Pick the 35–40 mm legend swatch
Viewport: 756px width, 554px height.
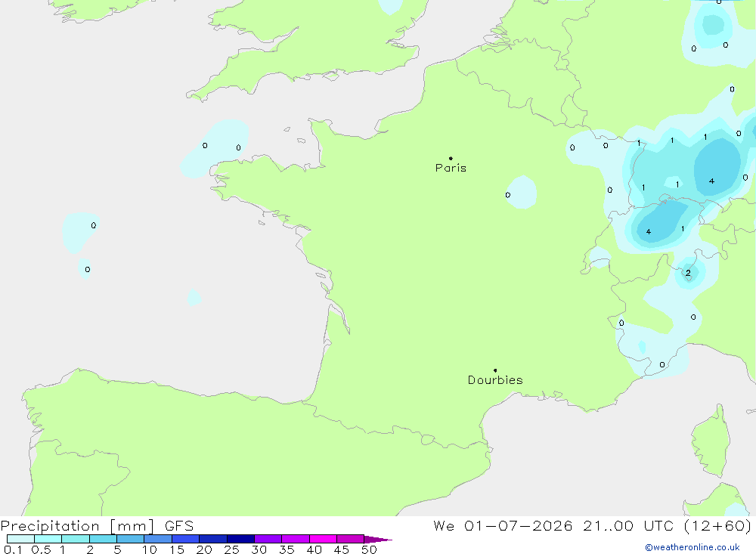click(x=296, y=539)
